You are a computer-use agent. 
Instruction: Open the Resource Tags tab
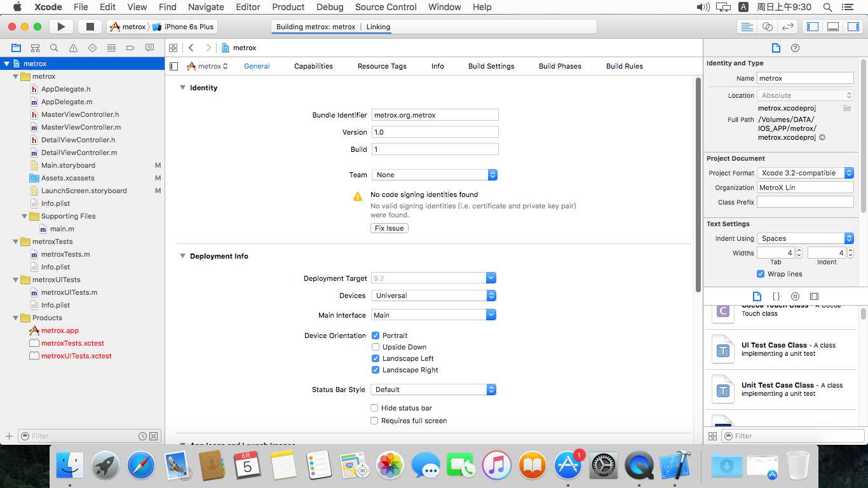[382, 66]
